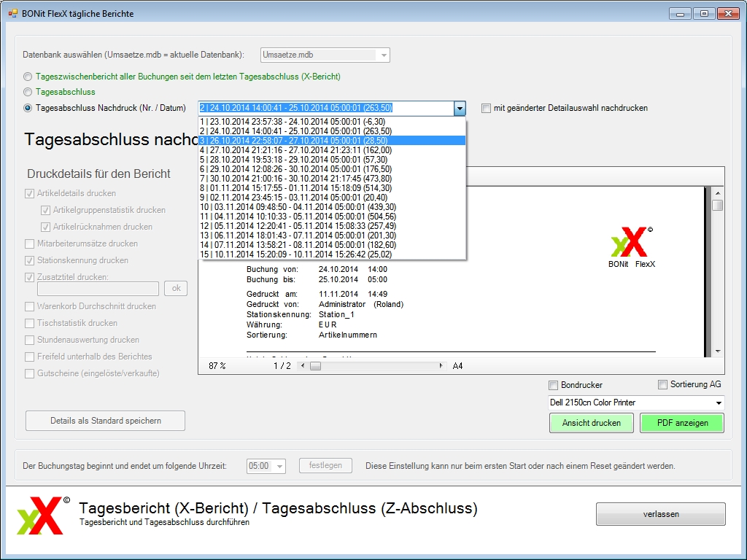The width and height of the screenshot is (747, 560).
Task: Collapse the Tagesabschluss Nachdruck dropdown arrow
Action: point(459,109)
